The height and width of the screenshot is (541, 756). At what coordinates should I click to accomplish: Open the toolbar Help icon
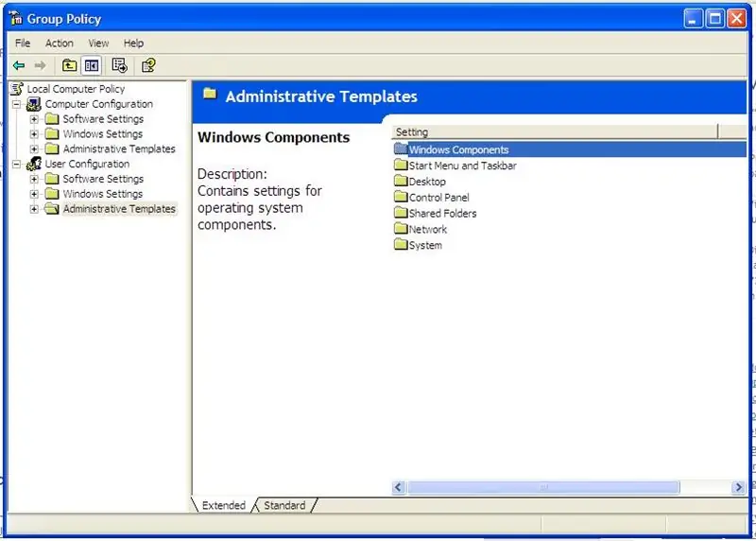coord(148,65)
